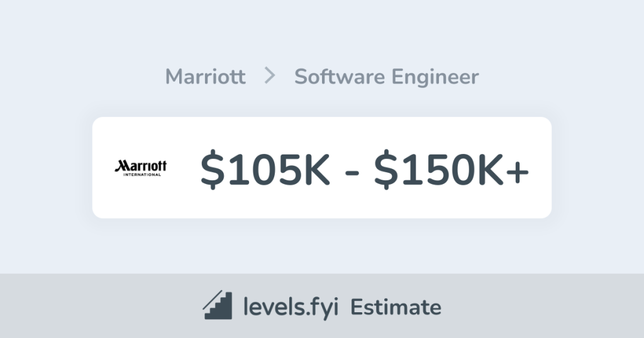This screenshot has height=338, width=644.
Task: Click the stylized M in Marriott logo
Action: pyautogui.click(x=121, y=166)
